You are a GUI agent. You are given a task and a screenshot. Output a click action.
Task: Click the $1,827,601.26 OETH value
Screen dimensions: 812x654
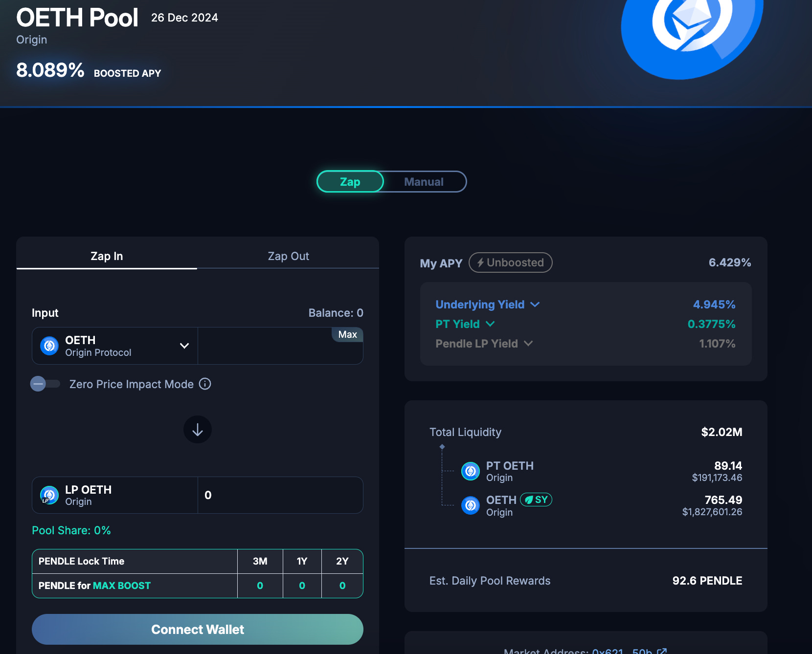(712, 512)
